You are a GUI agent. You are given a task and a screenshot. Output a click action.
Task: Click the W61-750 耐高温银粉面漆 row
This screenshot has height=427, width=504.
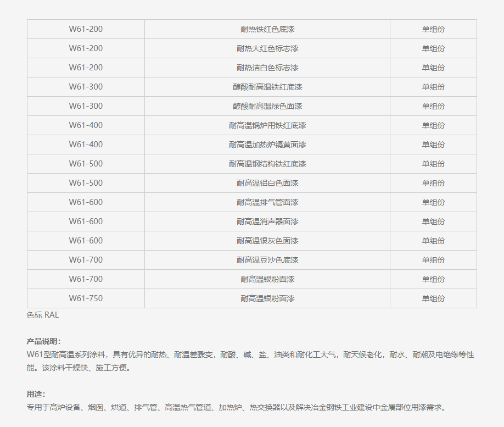point(266,298)
